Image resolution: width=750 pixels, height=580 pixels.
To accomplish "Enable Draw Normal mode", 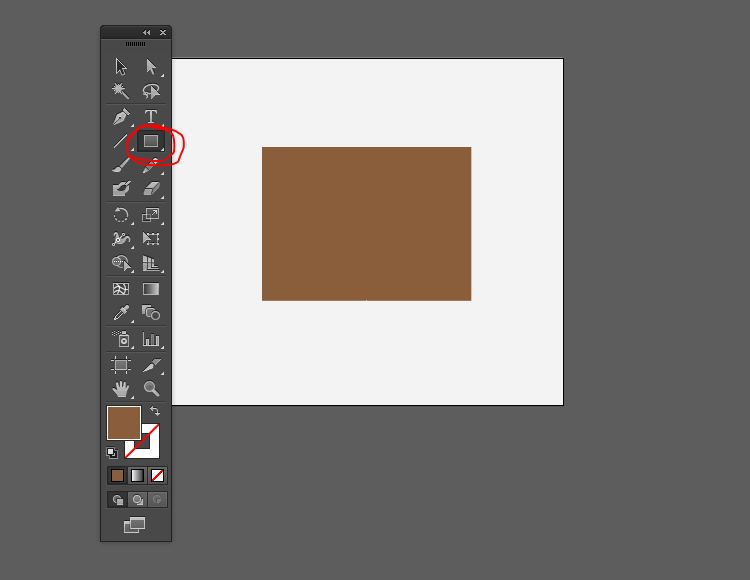I will [x=118, y=500].
